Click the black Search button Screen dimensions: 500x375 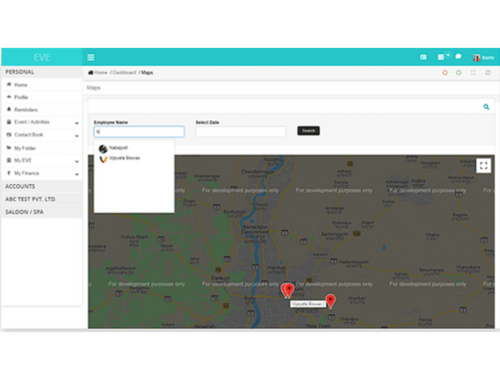(308, 131)
